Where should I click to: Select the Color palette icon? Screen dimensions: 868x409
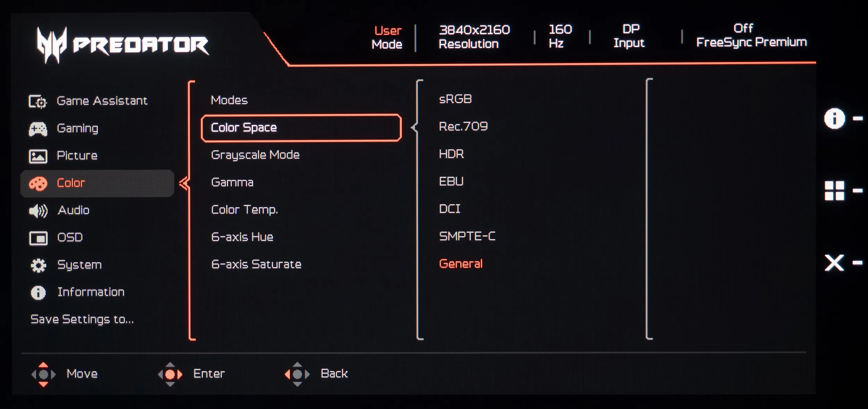(38, 184)
